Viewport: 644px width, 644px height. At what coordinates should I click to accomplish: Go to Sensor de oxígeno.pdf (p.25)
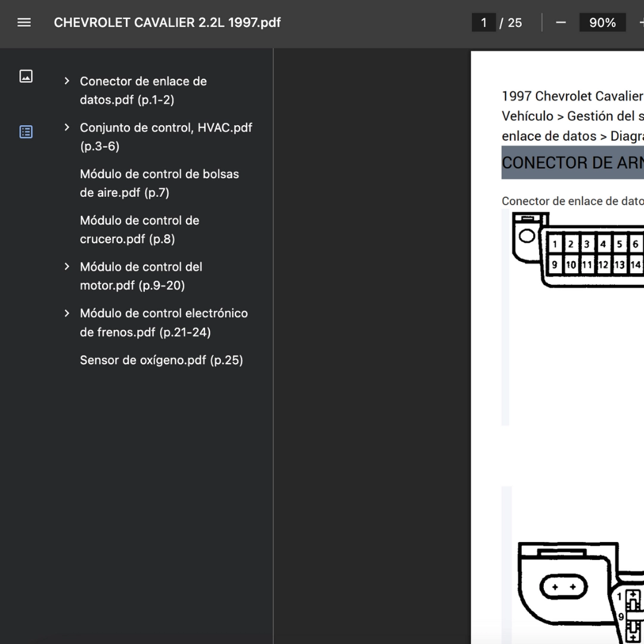coord(162,360)
